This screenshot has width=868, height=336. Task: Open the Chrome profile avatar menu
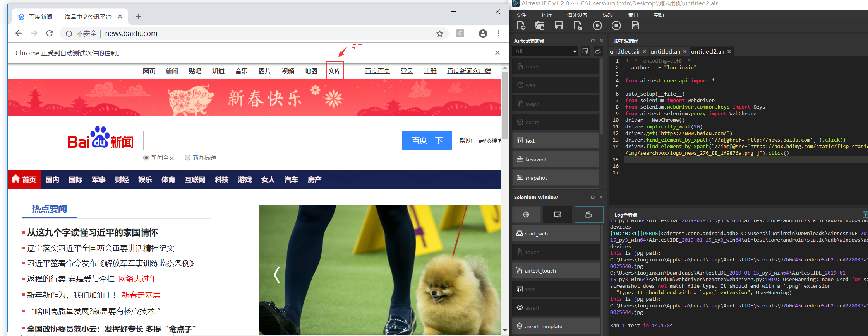pyautogui.click(x=483, y=33)
